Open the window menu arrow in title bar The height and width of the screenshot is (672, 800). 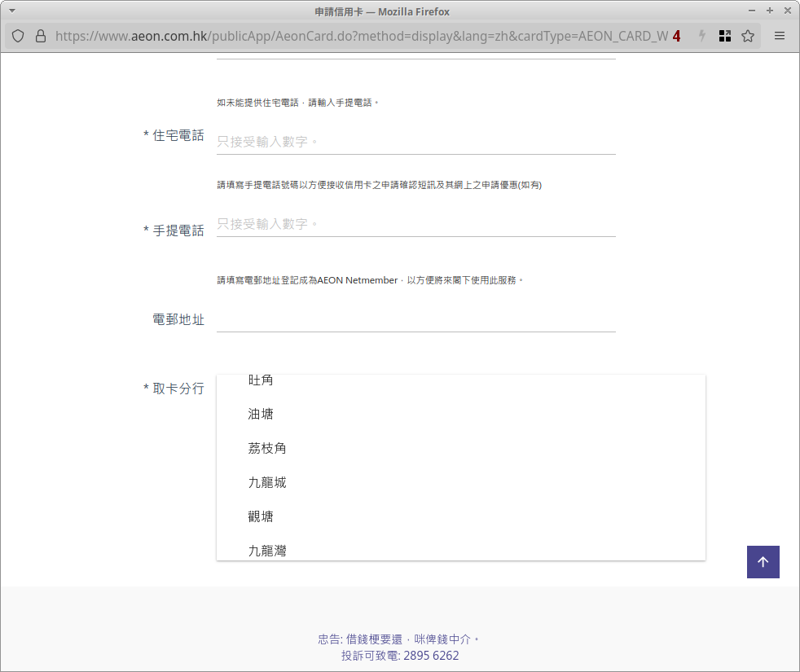tap(12, 11)
